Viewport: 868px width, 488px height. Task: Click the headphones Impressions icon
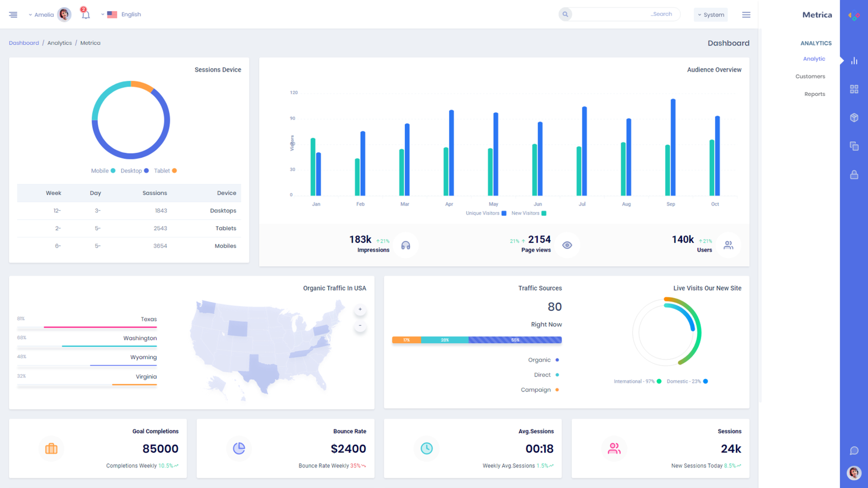406,245
